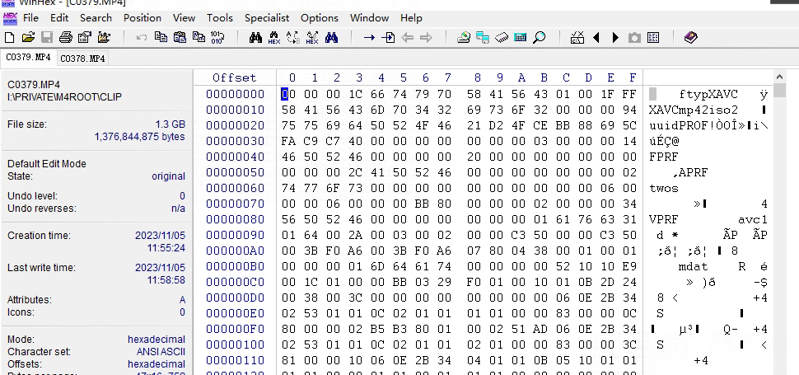Image resolution: width=799 pixels, height=375 pixels.
Task: Switch to the C0379.MP4 tab
Action: click(x=28, y=58)
